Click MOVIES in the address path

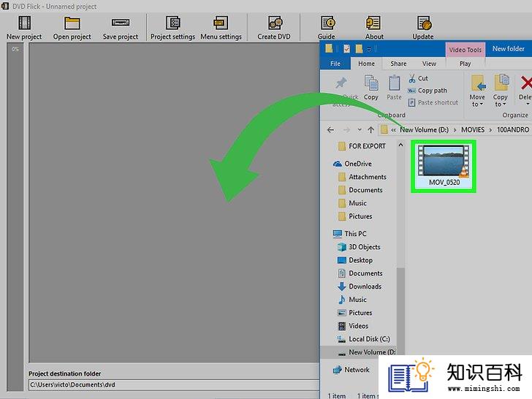pos(473,130)
